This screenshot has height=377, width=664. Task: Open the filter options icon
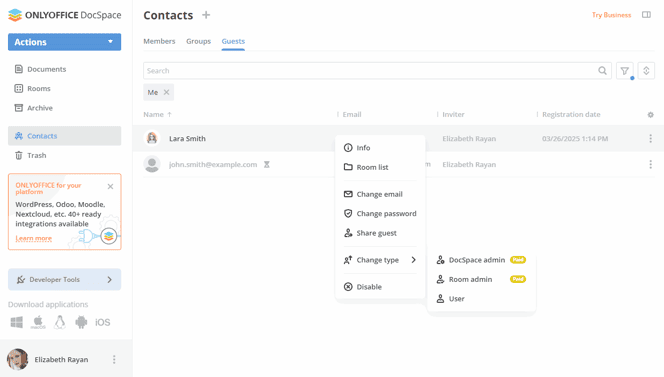point(625,71)
